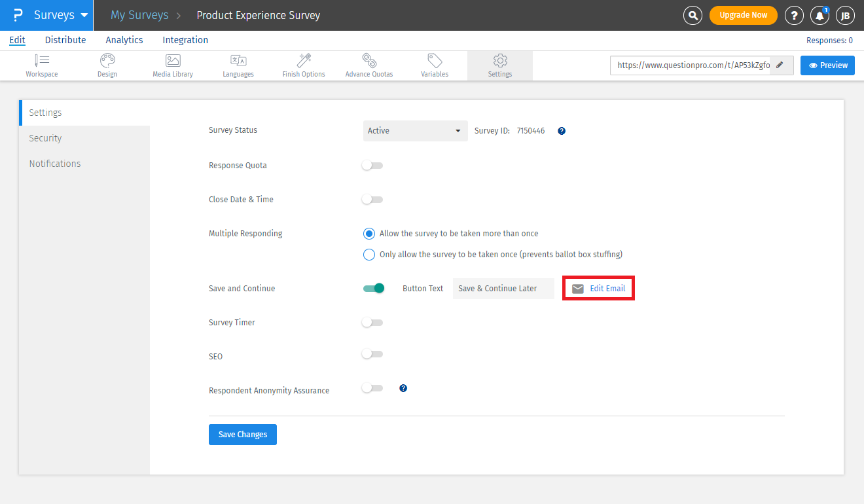
Task: Open the JB user account menu
Action: (845, 15)
